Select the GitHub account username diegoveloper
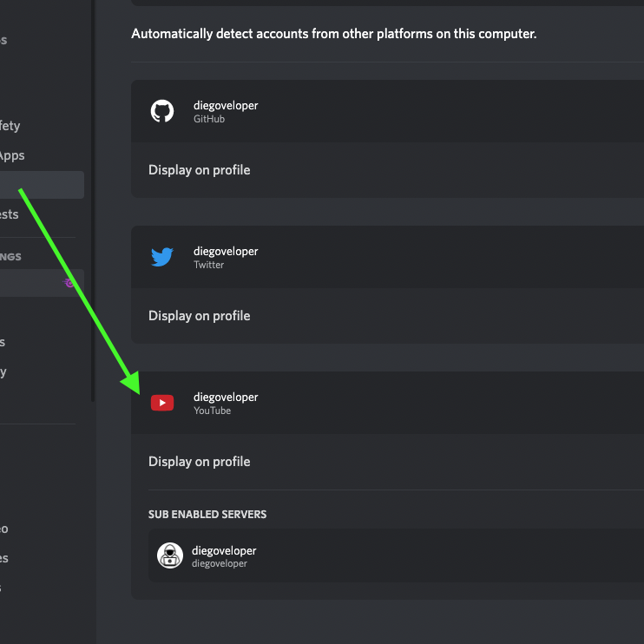This screenshot has height=644, width=644. pos(226,105)
